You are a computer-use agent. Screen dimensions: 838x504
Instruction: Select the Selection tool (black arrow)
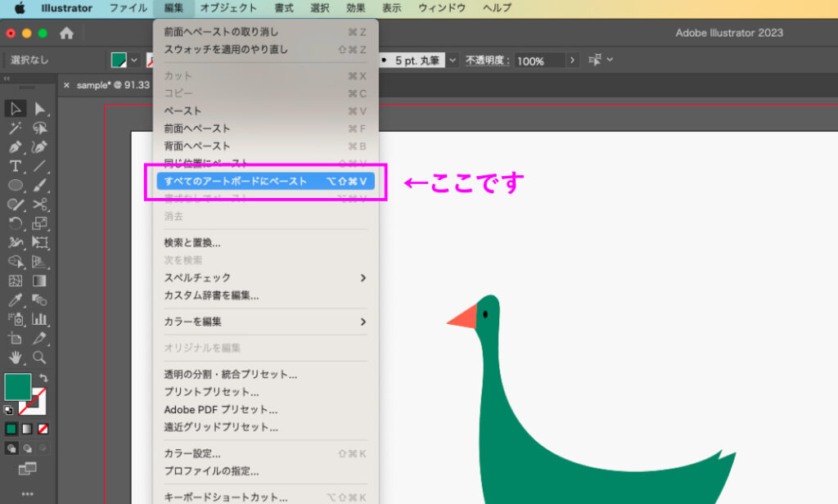[16, 109]
